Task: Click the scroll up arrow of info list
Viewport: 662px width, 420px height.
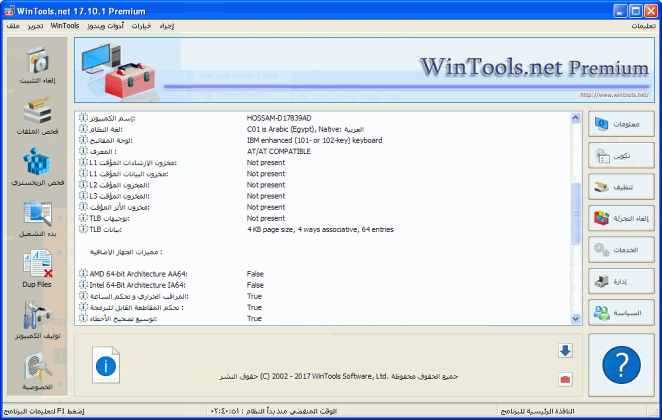Action: (575, 118)
